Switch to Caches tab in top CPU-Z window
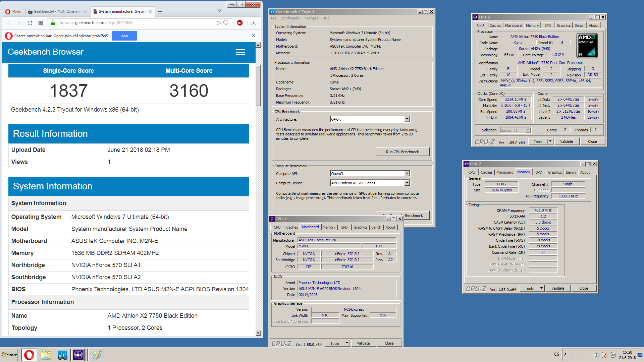The height and width of the screenshot is (362, 644). (x=495, y=25)
